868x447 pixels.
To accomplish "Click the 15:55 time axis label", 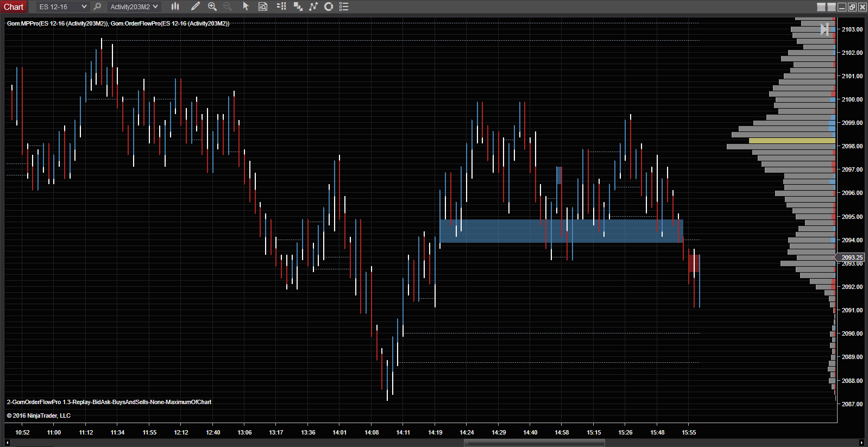I will point(689,432).
